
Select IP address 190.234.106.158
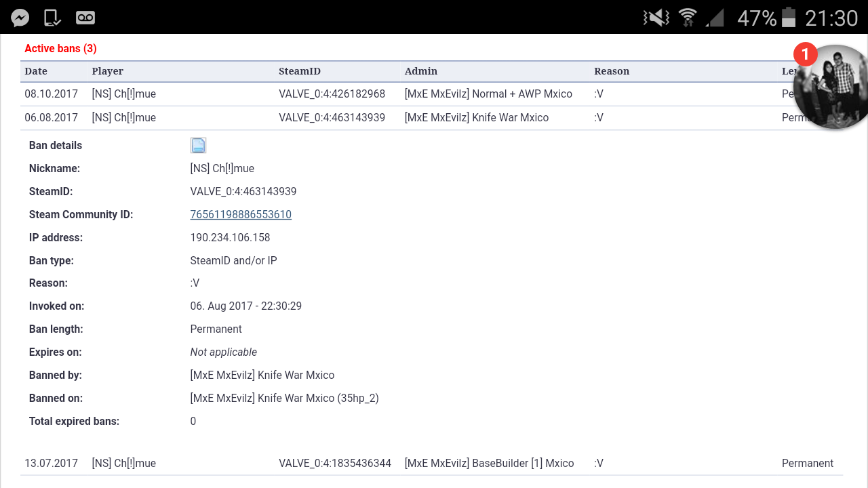click(x=230, y=237)
